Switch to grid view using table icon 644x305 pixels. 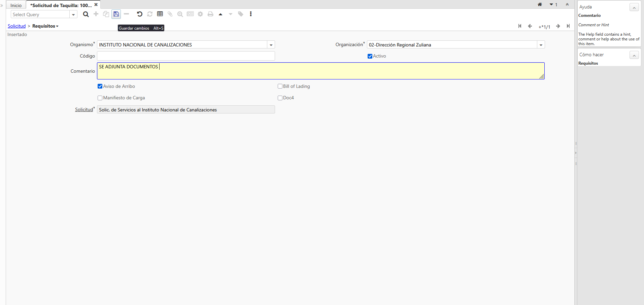click(x=160, y=14)
